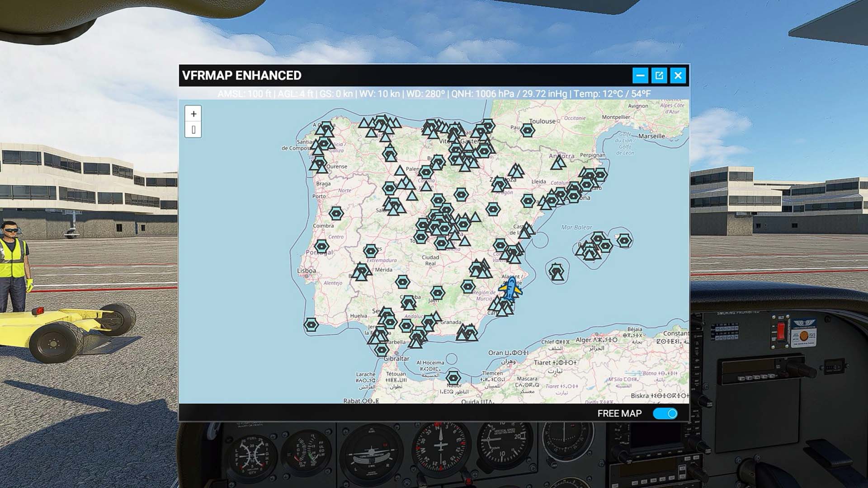Click the blue aircraft position icon near Alicante

click(510, 289)
